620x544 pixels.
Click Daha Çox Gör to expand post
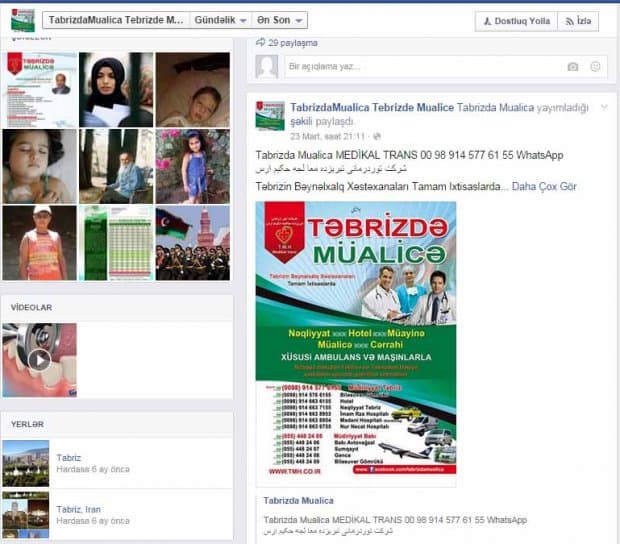[544, 186]
